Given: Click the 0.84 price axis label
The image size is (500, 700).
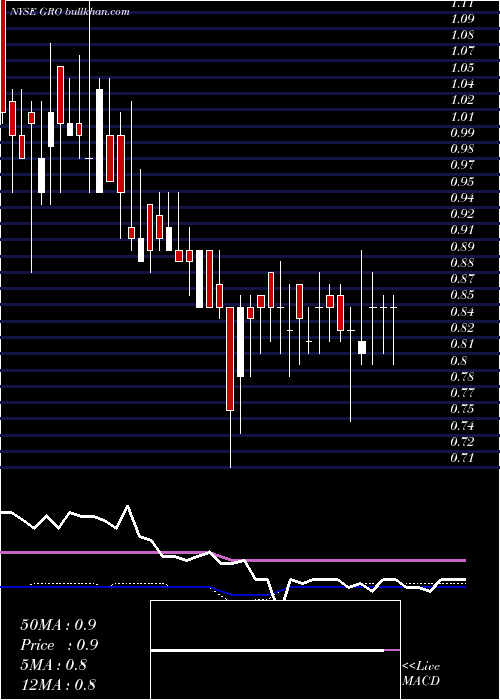Looking at the screenshot, I should 462,312.
